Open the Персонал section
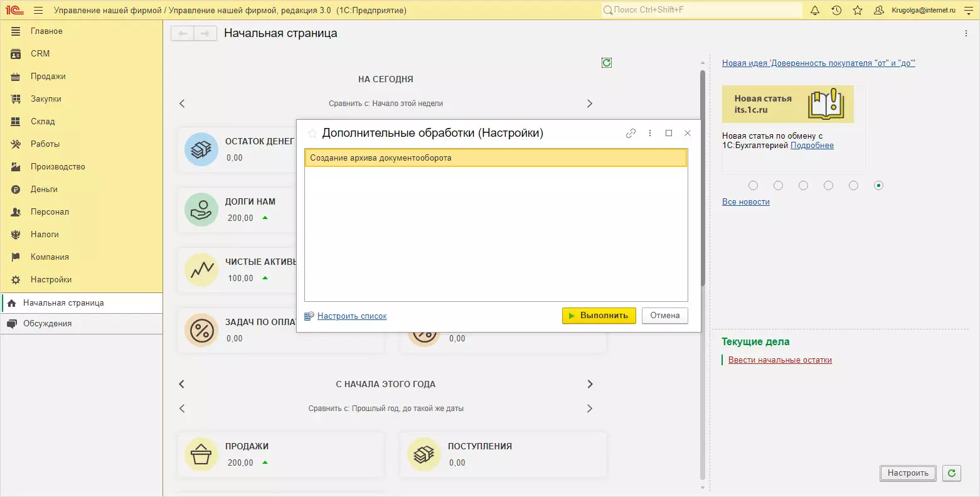The width and height of the screenshot is (980, 497). pyautogui.click(x=82, y=212)
